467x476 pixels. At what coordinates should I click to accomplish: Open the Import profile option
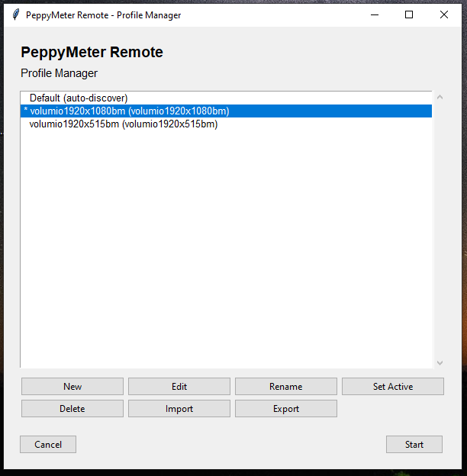pyautogui.click(x=179, y=409)
